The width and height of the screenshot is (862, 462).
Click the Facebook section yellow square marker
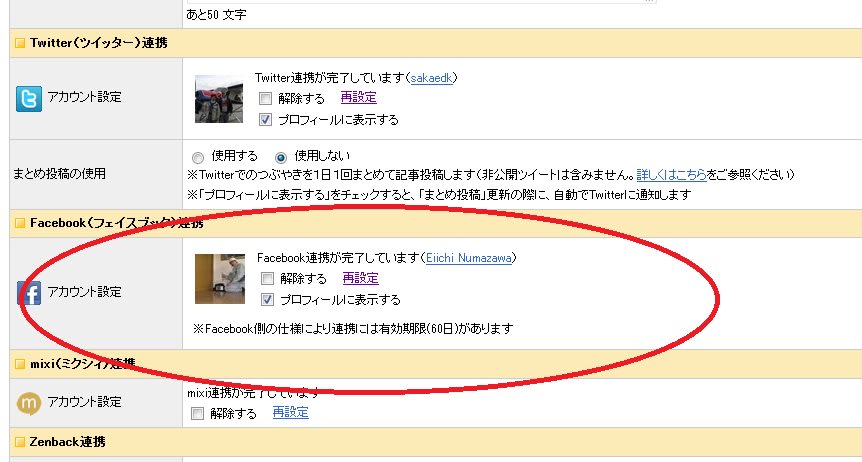pos(20,223)
